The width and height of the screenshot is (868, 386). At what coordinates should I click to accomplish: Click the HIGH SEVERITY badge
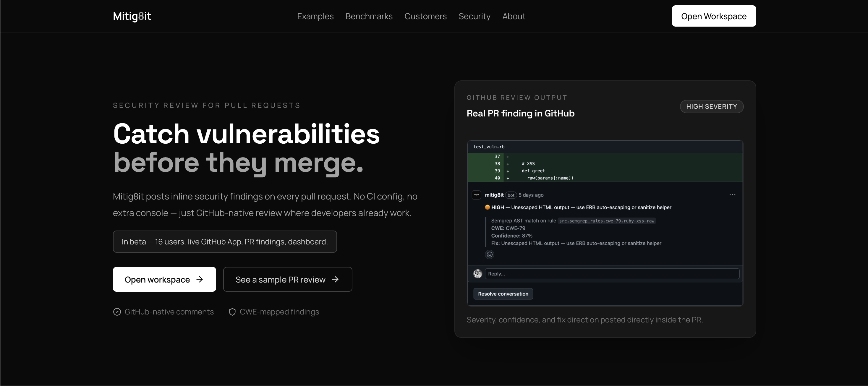(712, 106)
